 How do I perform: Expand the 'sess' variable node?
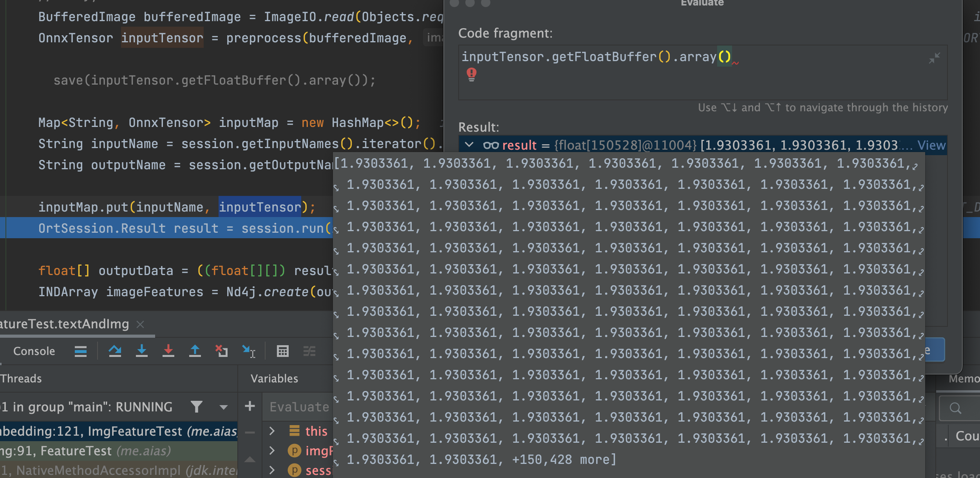click(x=272, y=470)
